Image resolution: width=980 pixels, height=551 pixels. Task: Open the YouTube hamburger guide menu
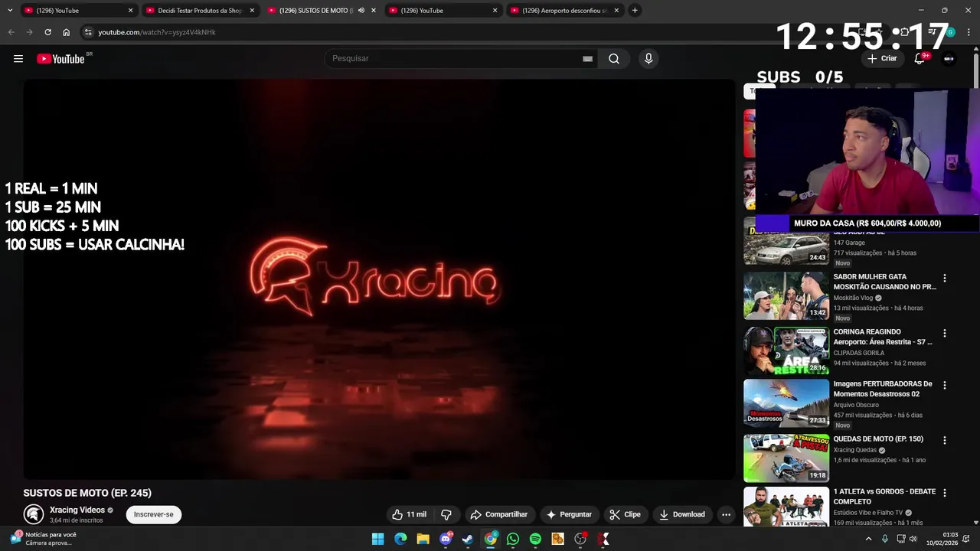18,59
